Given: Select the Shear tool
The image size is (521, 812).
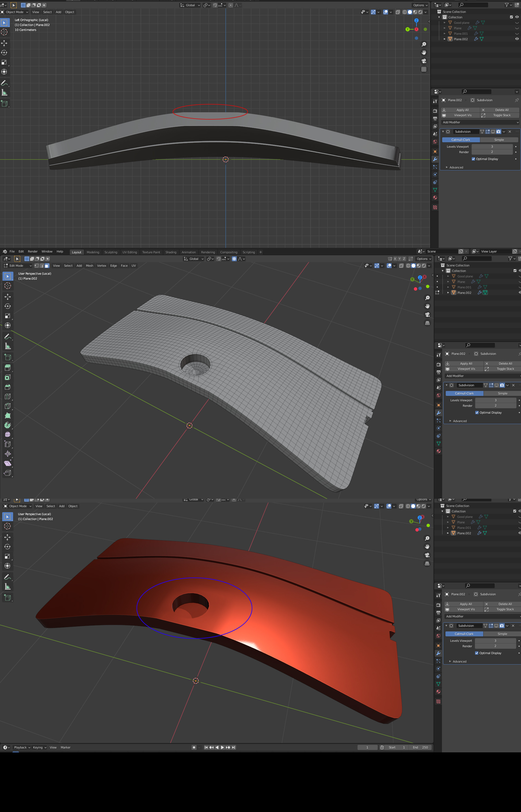Looking at the screenshot, I should pyautogui.click(x=7, y=463).
